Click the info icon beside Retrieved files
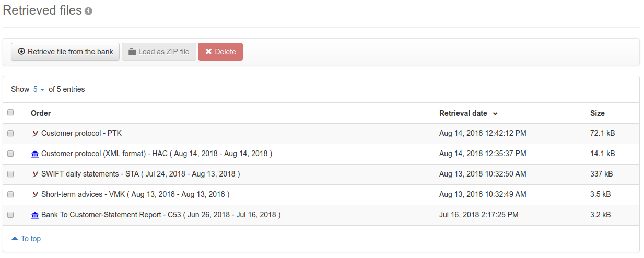This screenshot has width=644, height=258. pyautogui.click(x=88, y=11)
